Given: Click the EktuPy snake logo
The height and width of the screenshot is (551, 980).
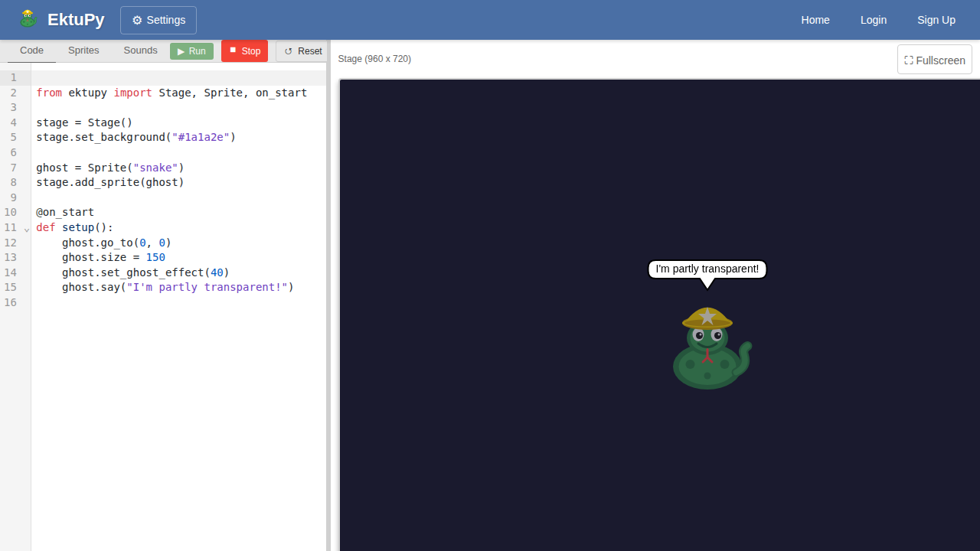Looking at the screenshot, I should (28, 19).
